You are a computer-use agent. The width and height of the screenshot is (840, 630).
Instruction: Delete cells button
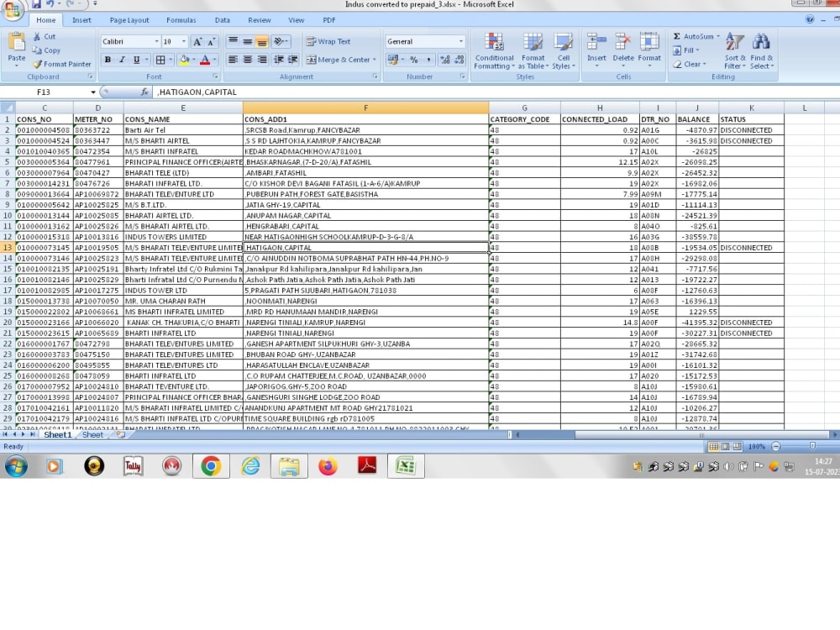point(623,51)
